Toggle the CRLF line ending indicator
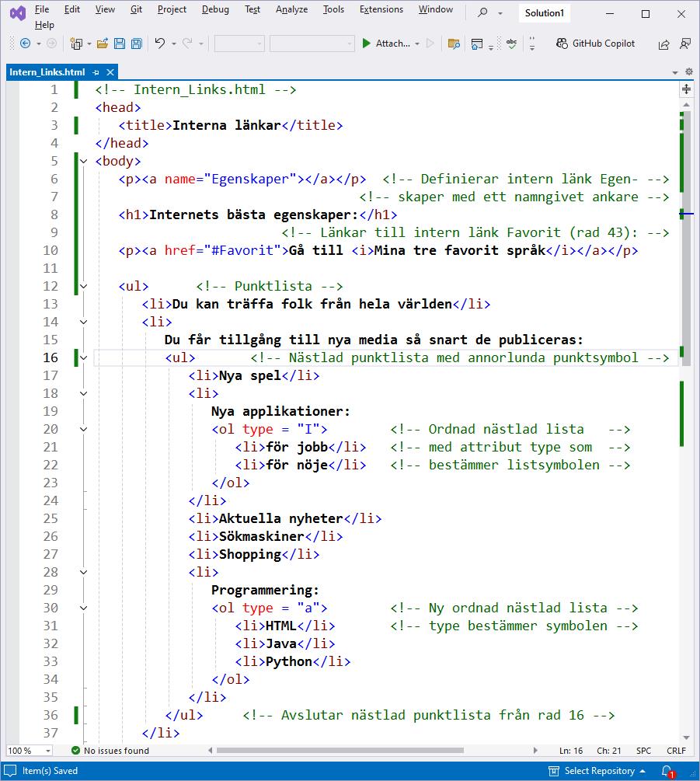 (x=676, y=751)
